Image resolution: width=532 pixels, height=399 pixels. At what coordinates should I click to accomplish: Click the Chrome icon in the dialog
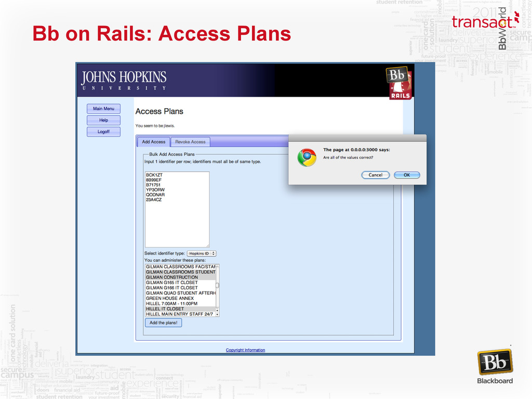click(x=307, y=157)
